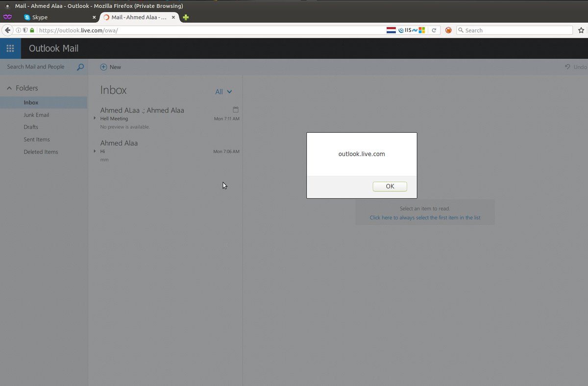Click the calendar icon on Hell Meeting

[x=236, y=110]
